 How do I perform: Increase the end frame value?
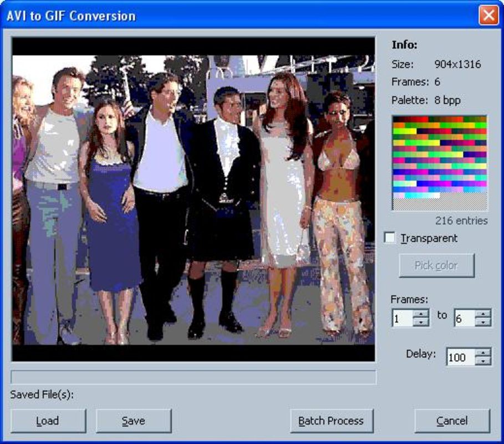(x=483, y=314)
